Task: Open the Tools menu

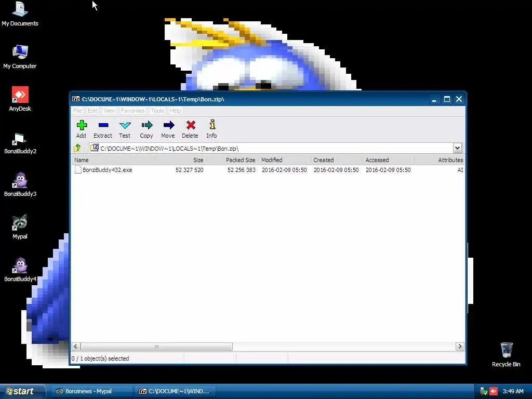Action: 157,111
